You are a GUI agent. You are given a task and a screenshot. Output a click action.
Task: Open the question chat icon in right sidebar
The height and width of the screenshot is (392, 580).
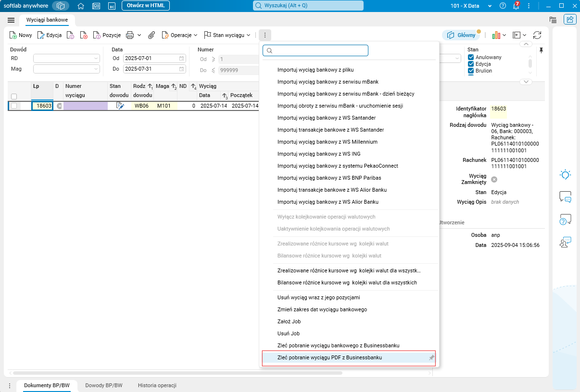point(566,220)
